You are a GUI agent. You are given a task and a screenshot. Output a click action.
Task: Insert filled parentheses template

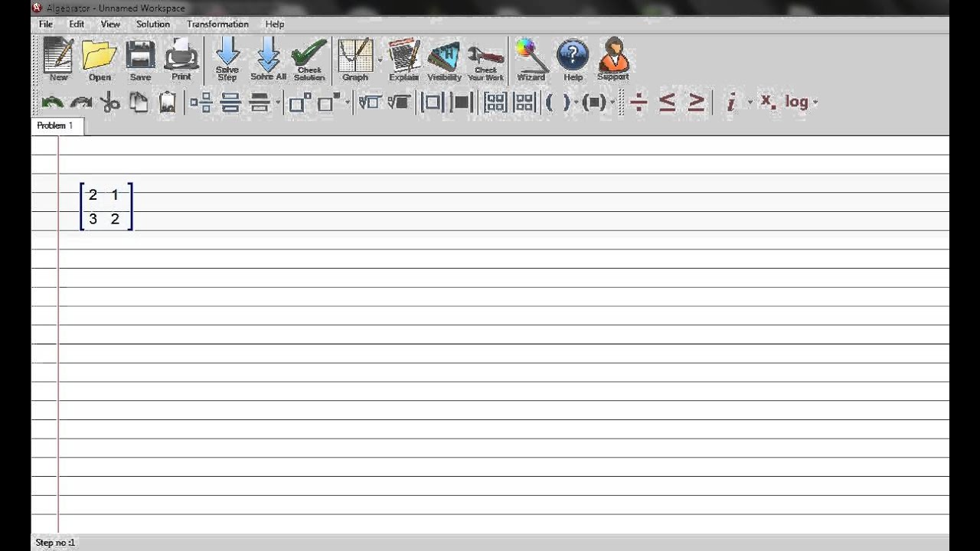(594, 102)
